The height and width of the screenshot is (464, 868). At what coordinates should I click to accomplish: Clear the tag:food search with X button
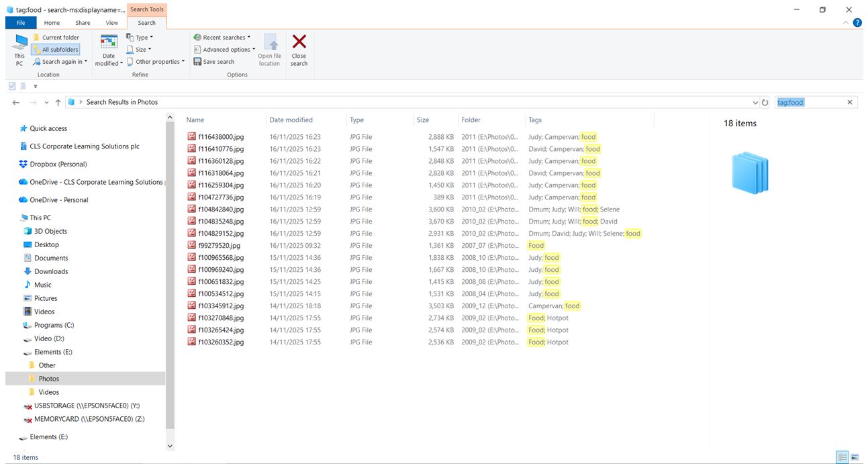pyautogui.click(x=849, y=103)
